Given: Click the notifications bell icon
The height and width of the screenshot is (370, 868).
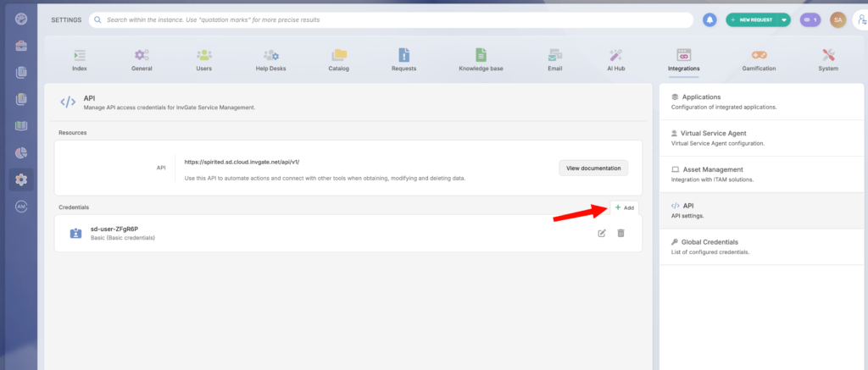Looking at the screenshot, I should [709, 20].
